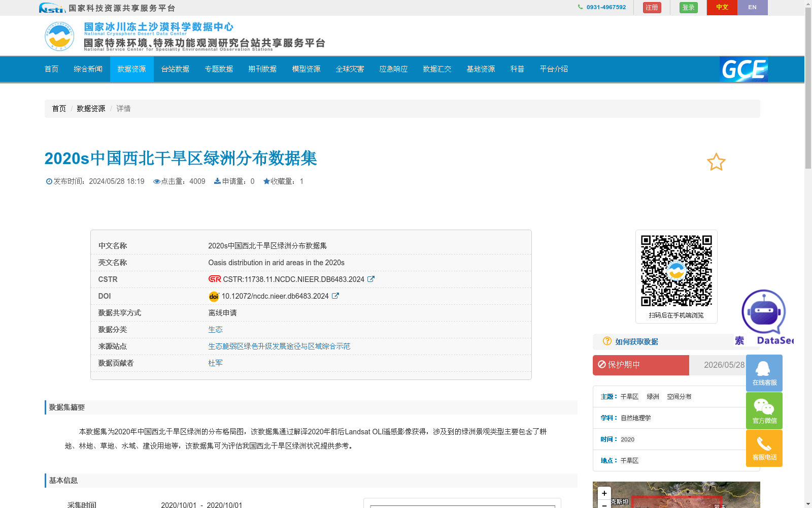Screen dimensions: 812x508
Task: Click 首页 in the breadcrumb
Action: (59, 109)
